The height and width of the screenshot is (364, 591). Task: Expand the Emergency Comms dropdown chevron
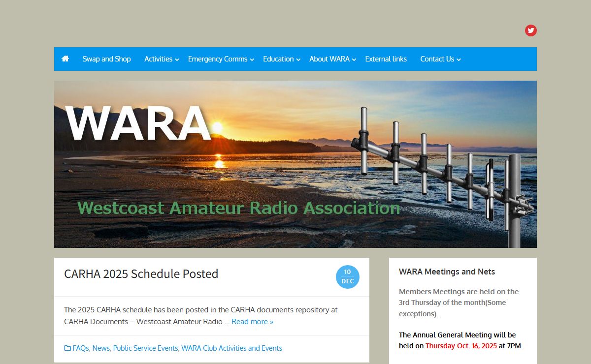(x=252, y=60)
